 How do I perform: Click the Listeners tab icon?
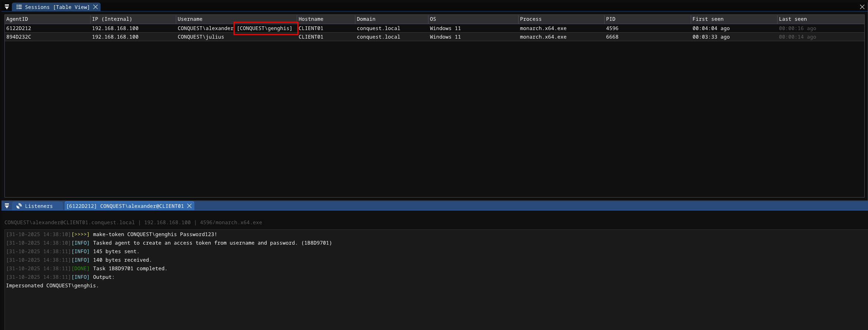click(x=19, y=206)
